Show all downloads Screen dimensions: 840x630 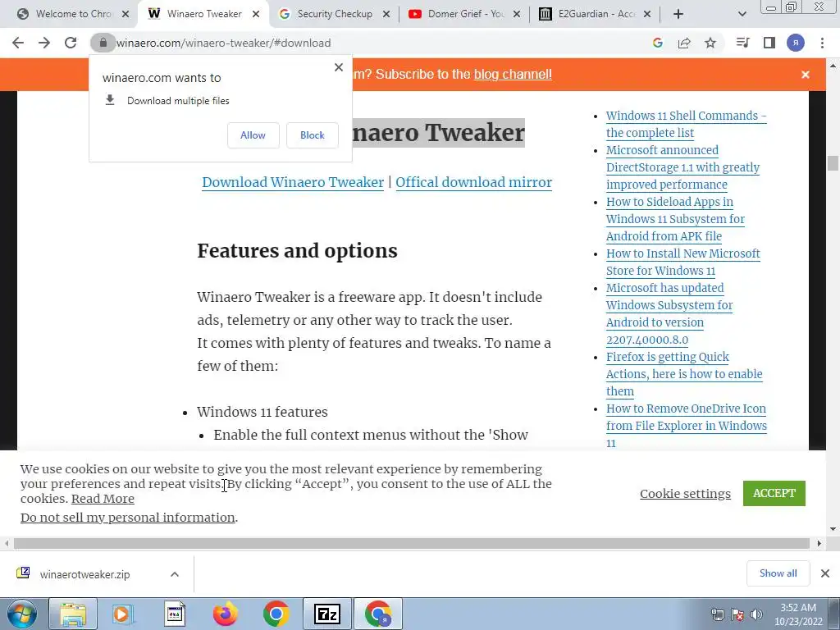[x=778, y=573]
